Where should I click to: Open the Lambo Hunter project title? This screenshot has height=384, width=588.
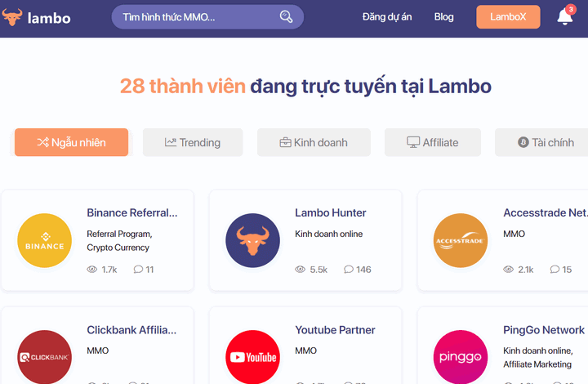click(x=331, y=212)
